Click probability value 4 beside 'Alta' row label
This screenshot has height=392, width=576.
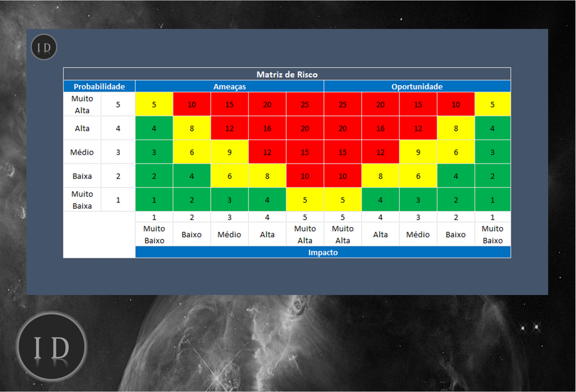(118, 128)
